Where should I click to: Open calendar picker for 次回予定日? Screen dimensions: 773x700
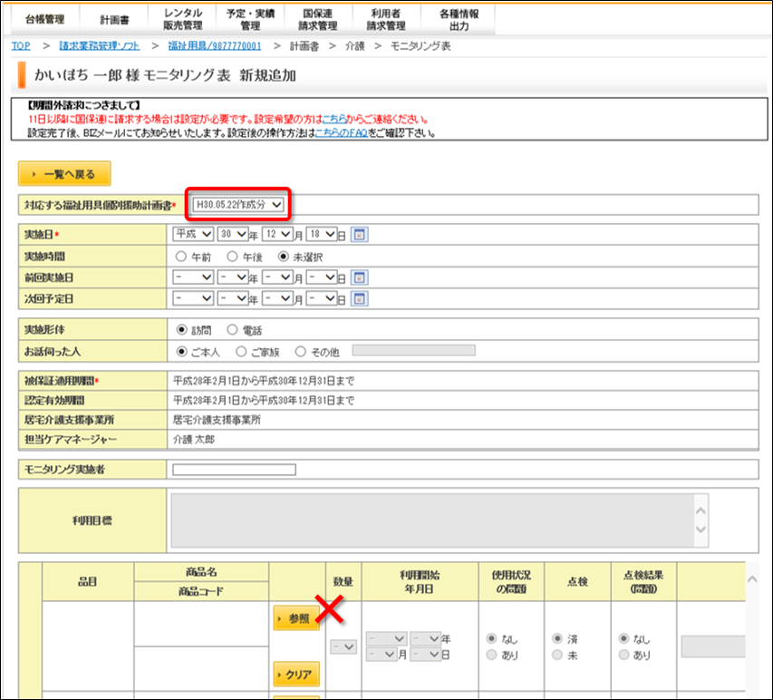click(x=360, y=298)
